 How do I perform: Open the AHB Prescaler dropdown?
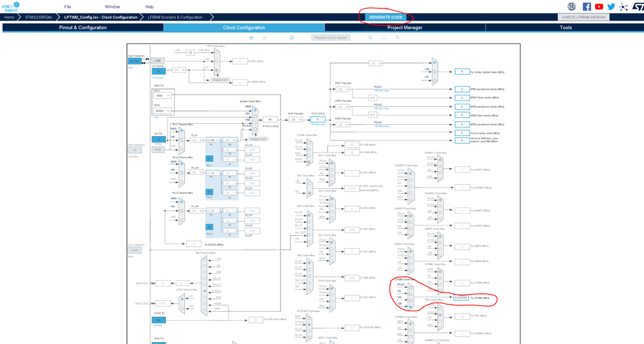click(x=295, y=119)
